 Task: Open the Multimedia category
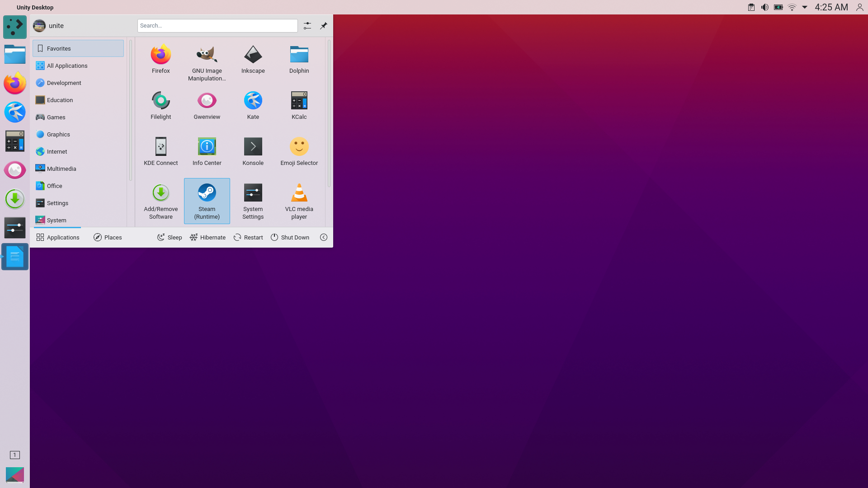point(78,169)
